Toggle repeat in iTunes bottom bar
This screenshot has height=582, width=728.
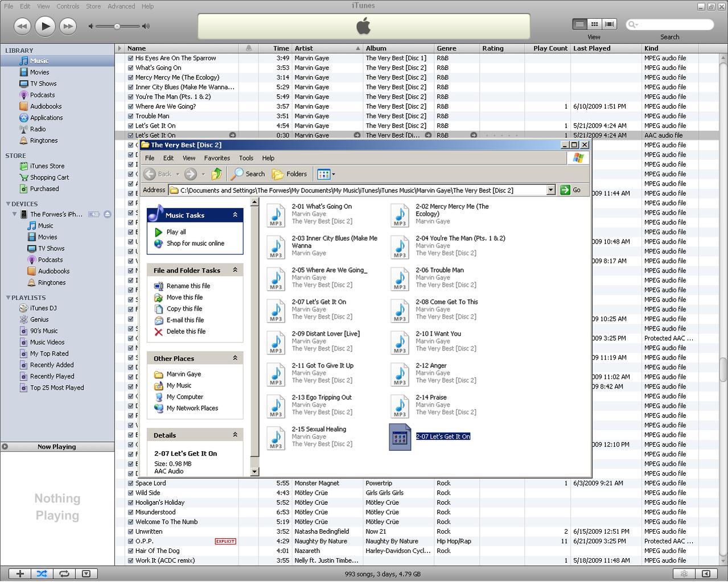coord(64,573)
